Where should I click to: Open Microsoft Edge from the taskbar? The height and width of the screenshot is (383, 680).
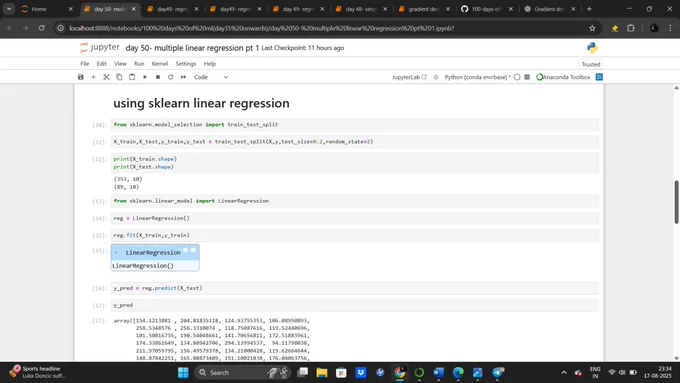458,372
